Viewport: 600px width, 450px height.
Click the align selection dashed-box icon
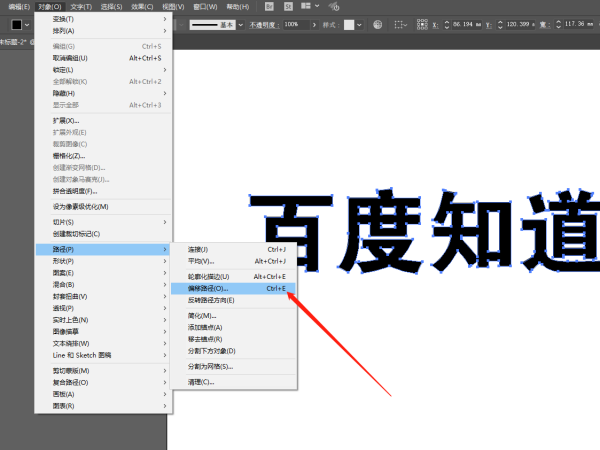399,25
